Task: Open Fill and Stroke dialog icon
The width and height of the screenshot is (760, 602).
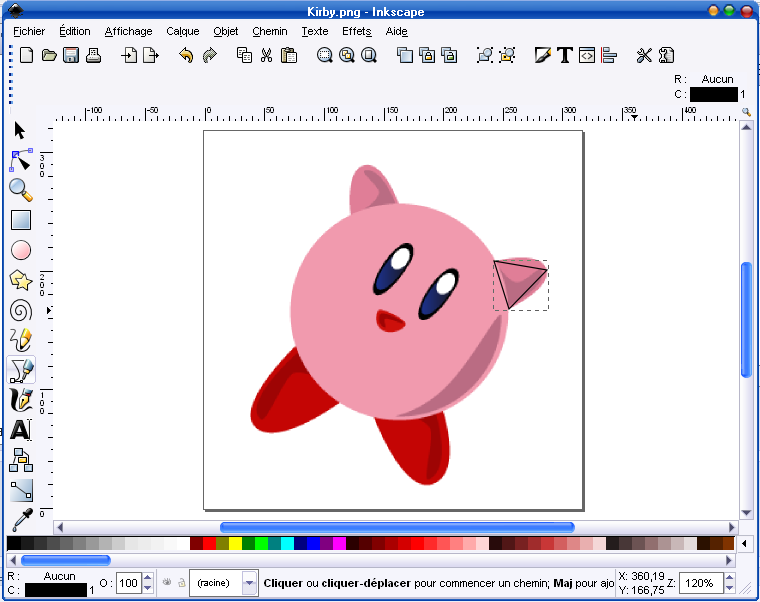Action: 542,55
